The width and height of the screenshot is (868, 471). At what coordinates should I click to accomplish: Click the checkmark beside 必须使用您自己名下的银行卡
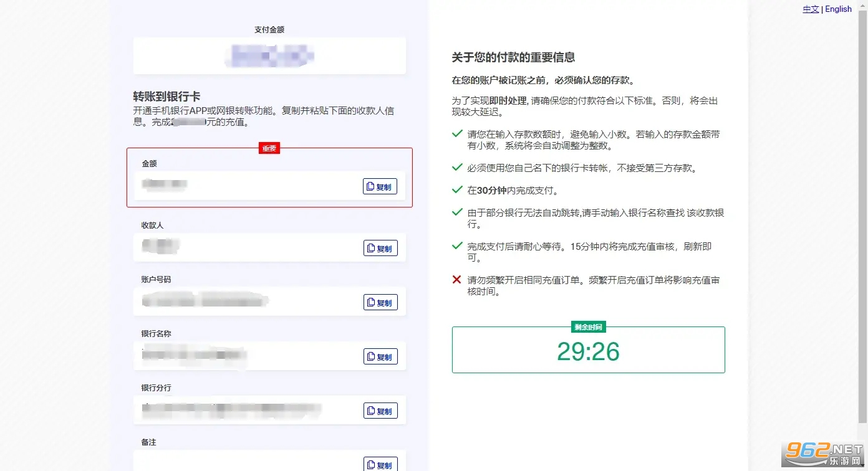pos(457,167)
